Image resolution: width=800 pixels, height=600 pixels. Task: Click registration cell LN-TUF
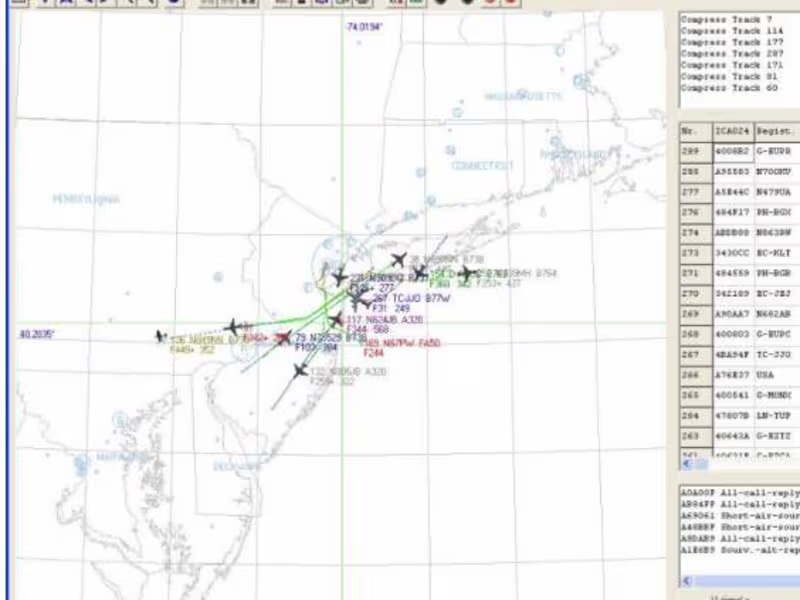pos(777,416)
